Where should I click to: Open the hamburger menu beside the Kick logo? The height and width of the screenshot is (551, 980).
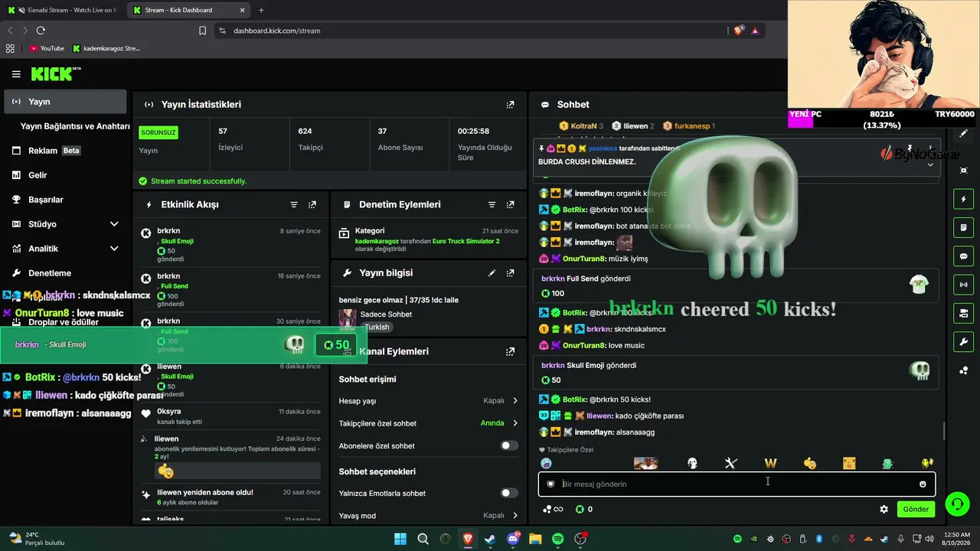pos(16,74)
